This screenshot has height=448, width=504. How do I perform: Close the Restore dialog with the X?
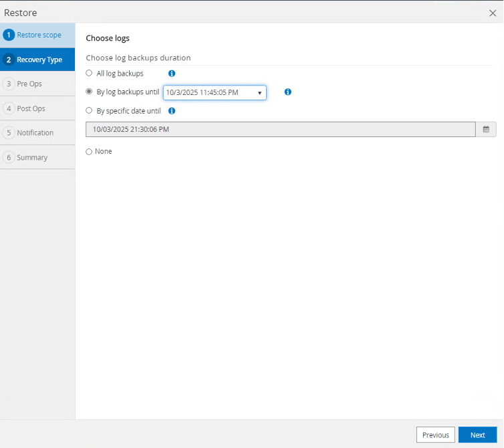pos(493,13)
